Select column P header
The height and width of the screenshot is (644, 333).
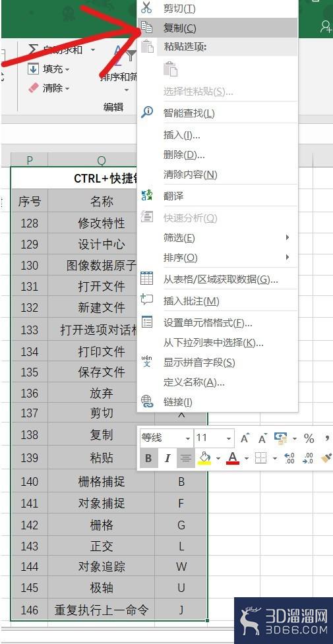click(x=29, y=160)
